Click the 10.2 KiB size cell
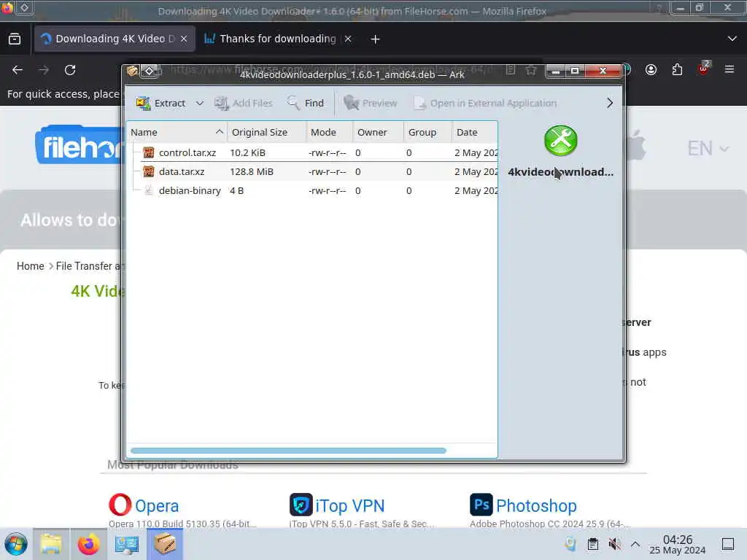747x560 pixels. (248, 152)
